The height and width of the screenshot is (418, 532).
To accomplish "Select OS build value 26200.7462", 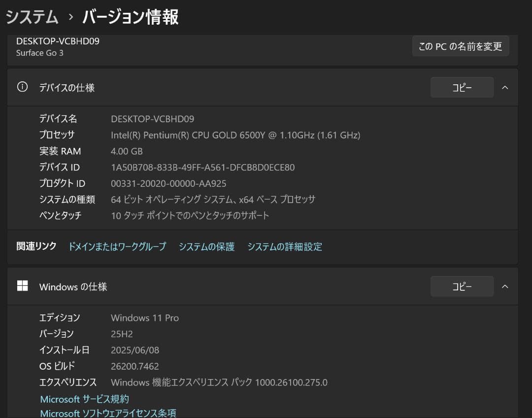I will pyautogui.click(x=134, y=366).
